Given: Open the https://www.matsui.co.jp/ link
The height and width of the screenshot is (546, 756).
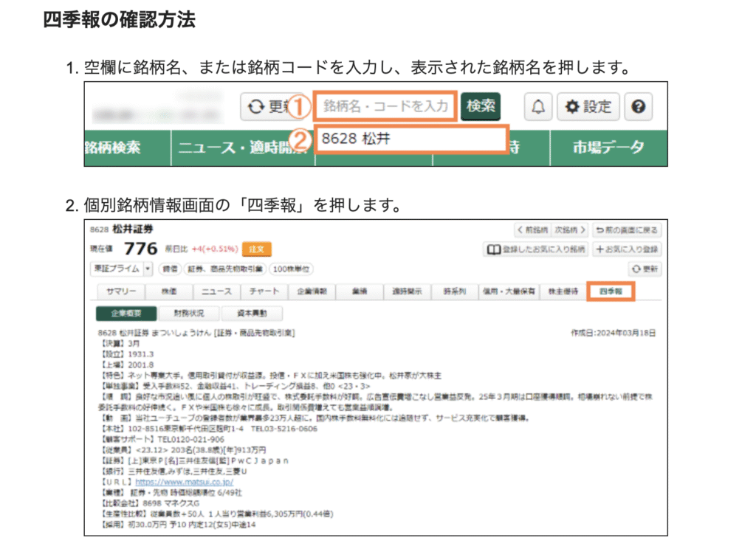Looking at the screenshot, I should 184,482.
